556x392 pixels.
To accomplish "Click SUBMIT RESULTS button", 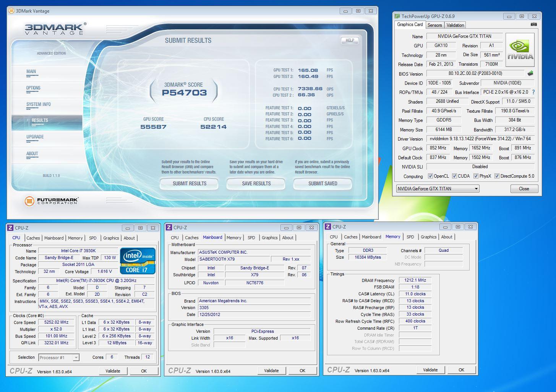I will point(189,183).
